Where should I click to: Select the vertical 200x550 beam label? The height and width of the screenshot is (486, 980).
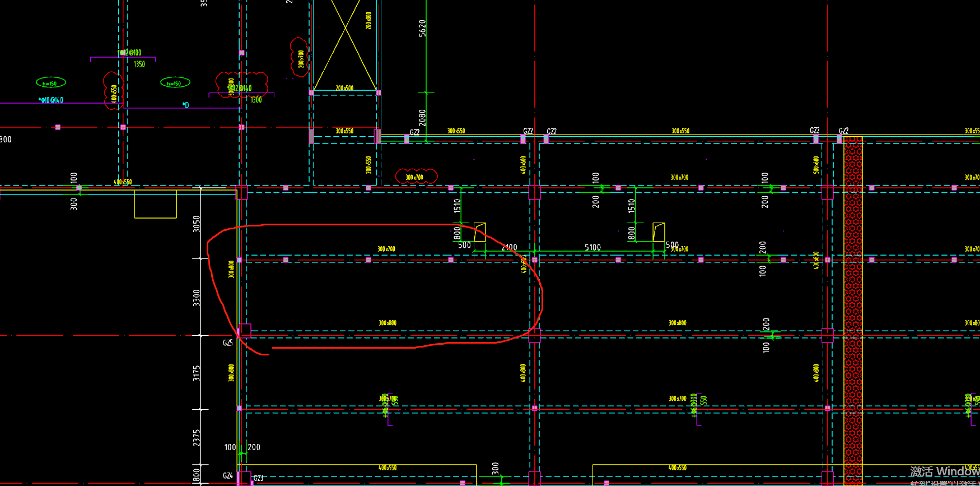pos(368,165)
